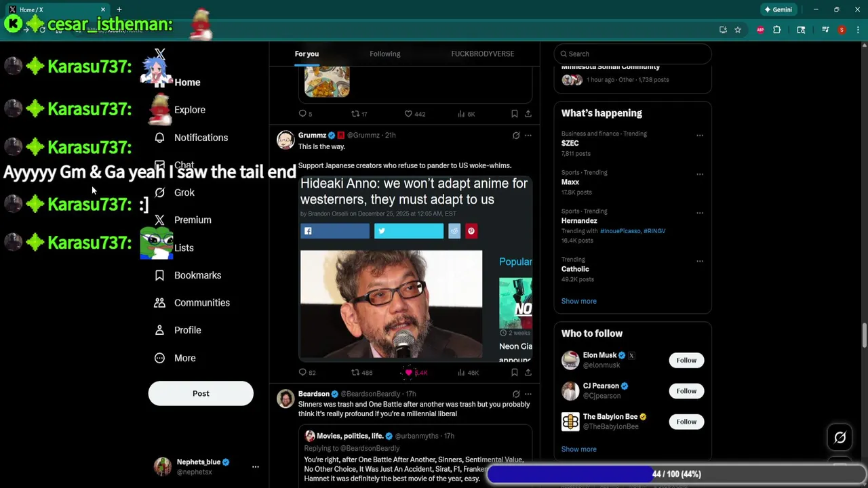Open the quoted Movies, politics, life. post
This screenshot has height=488, width=868.
tap(415, 457)
